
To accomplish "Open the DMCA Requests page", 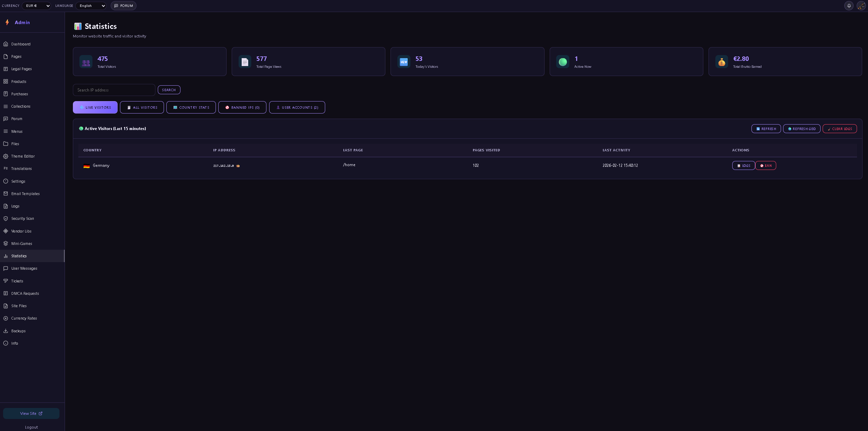I will (25, 293).
